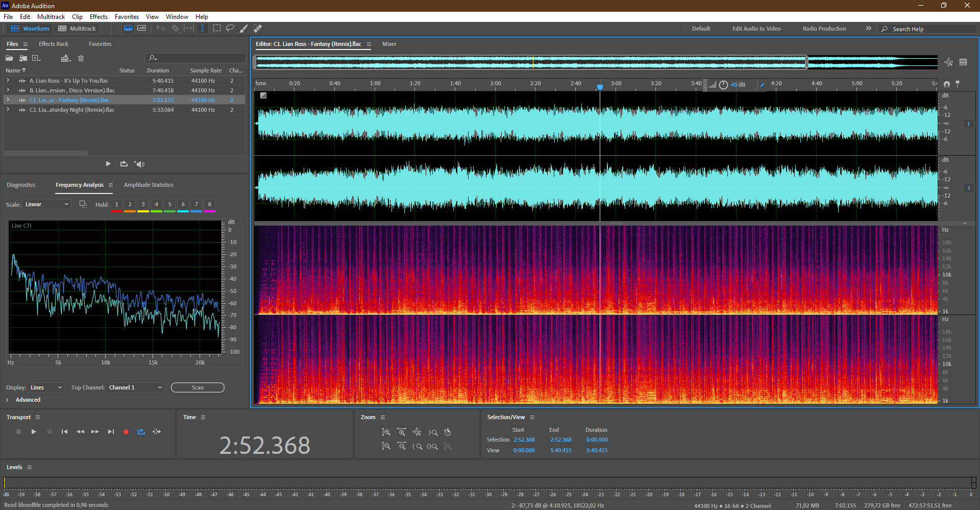The width and height of the screenshot is (980, 510).
Task: Click Zoom In at In Point
Action: pos(433,432)
